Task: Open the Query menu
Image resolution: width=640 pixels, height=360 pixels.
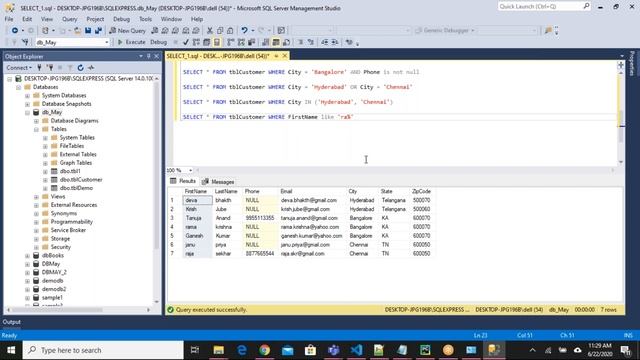Action: coord(69,19)
